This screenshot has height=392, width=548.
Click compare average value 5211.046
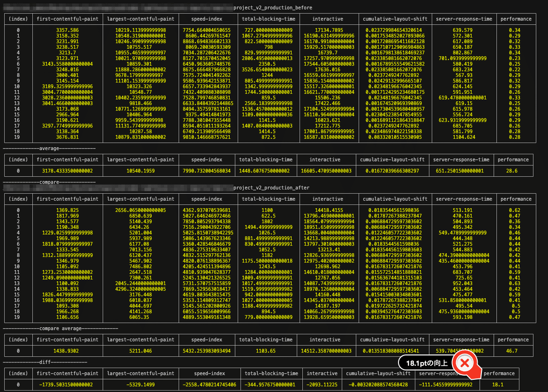pos(141,351)
